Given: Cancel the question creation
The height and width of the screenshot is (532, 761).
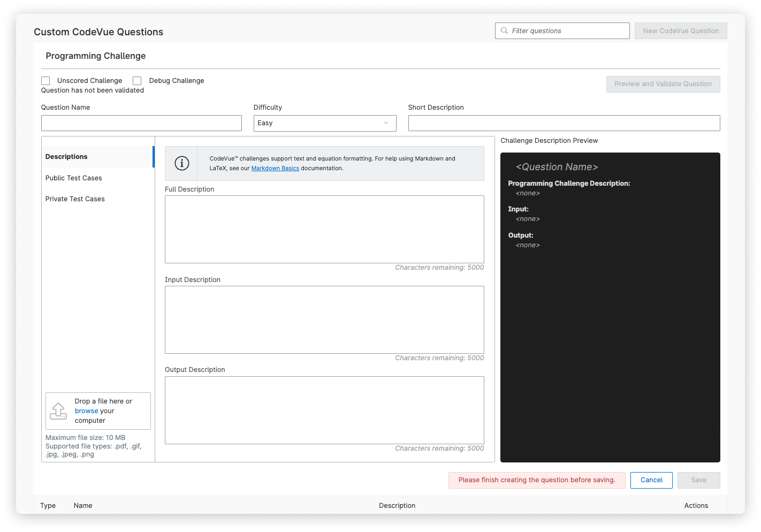Looking at the screenshot, I should pyautogui.click(x=651, y=480).
